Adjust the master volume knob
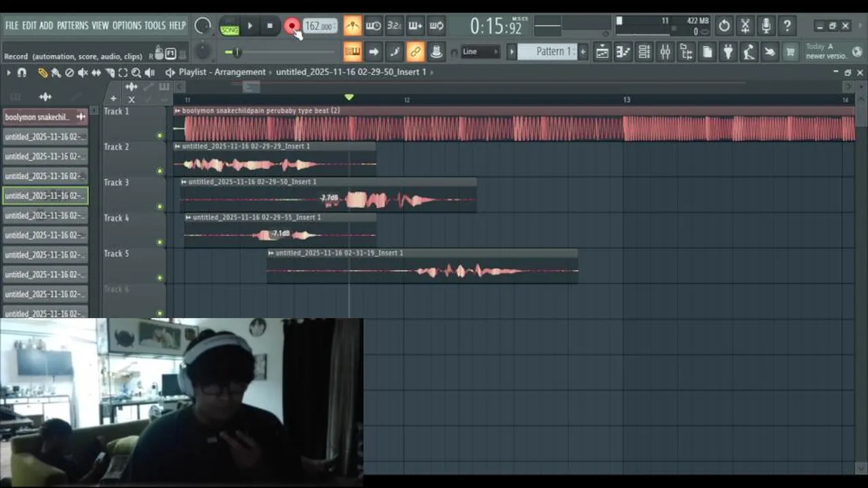Viewport: 868px width, 488px height. (x=202, y=26)
